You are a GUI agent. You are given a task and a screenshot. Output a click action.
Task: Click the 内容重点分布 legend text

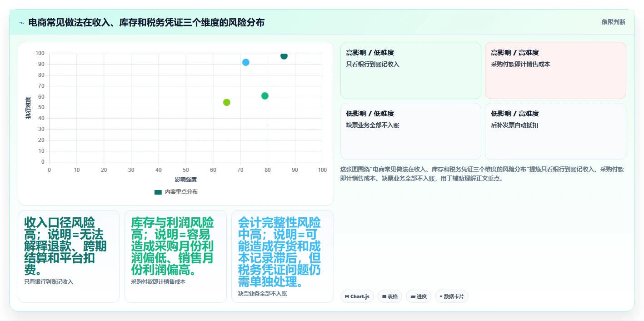(181, 192)
